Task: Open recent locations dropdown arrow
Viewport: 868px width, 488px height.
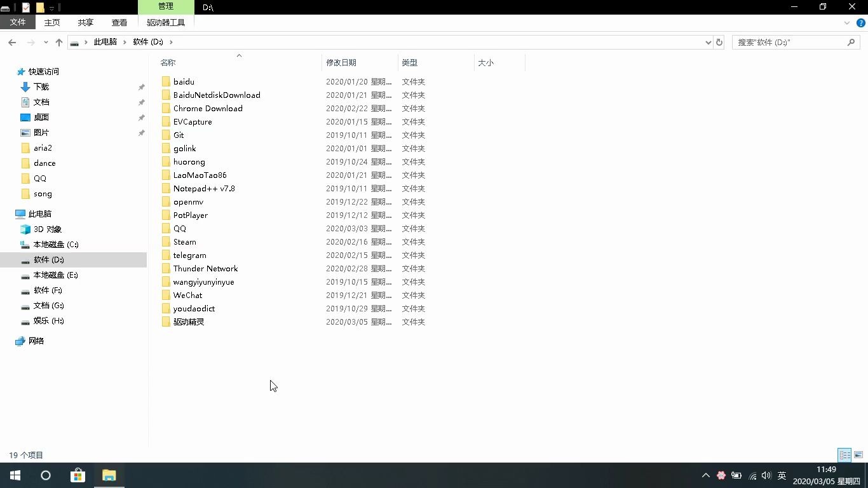Action: click(46, 43)
